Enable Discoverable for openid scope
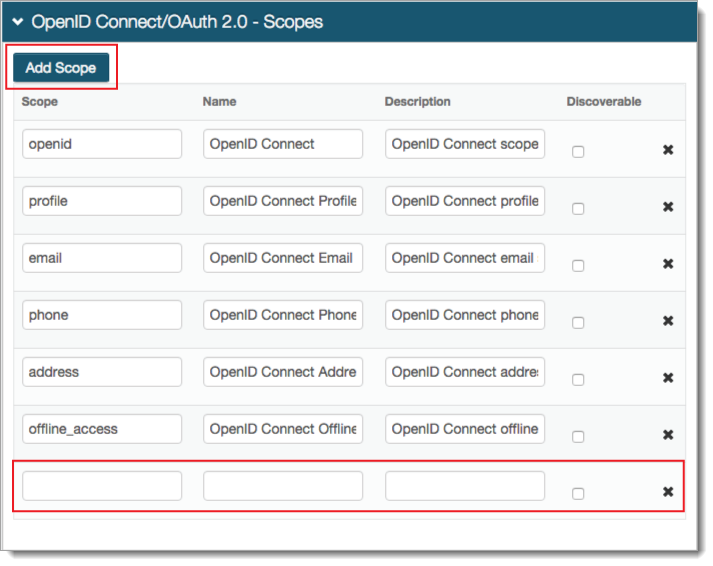Viewport: 713px width, 566px height. pos(578,152)
